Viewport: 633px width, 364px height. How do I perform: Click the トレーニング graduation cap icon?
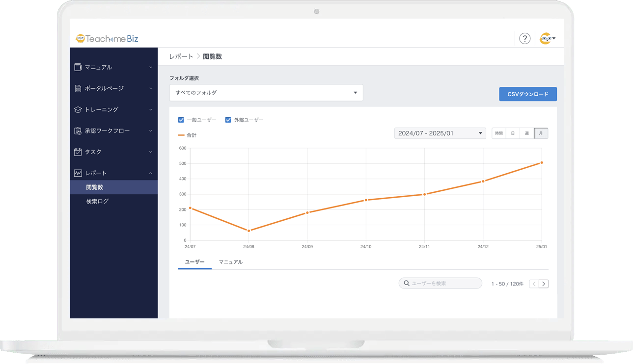[x=78, y=109]
